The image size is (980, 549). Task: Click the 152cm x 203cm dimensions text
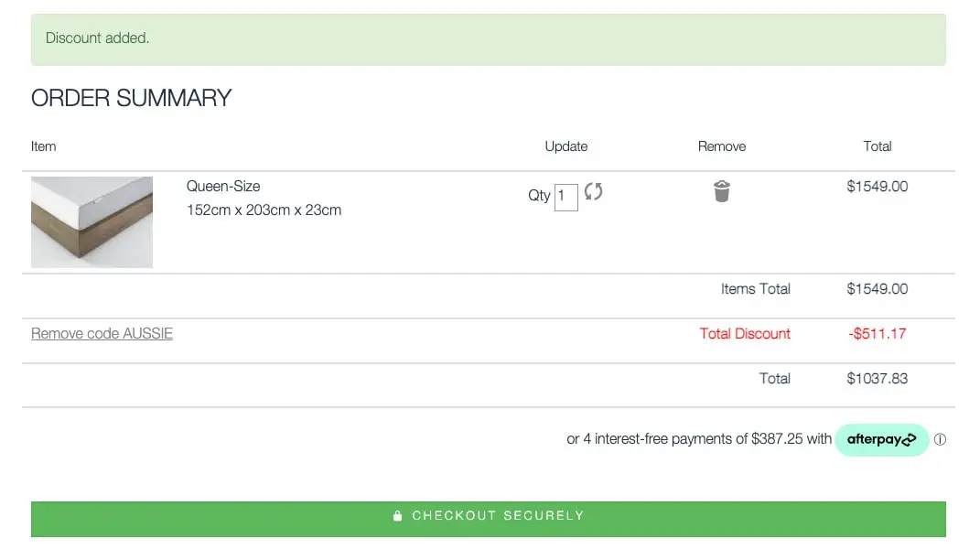click(264, 210)
